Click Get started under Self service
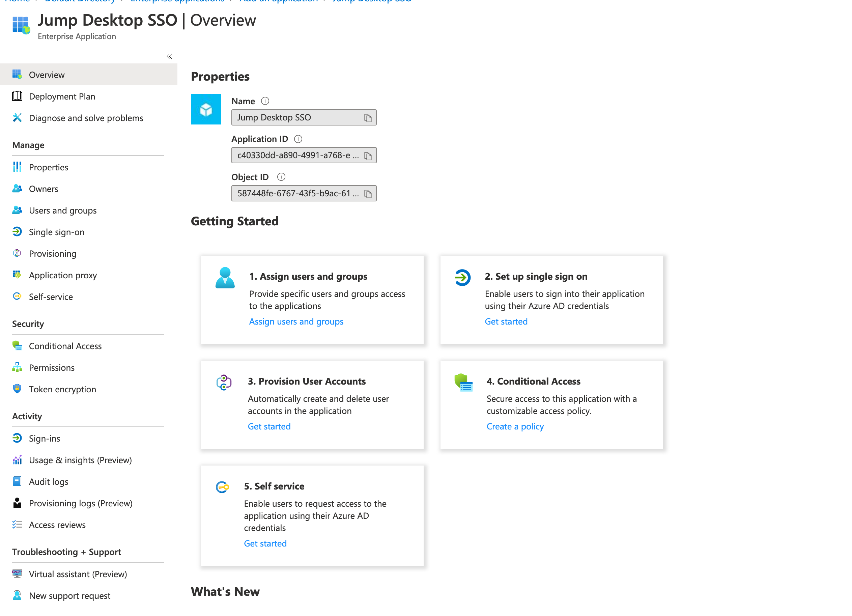This screenshot has height=616, width=852. click(265, 543)
